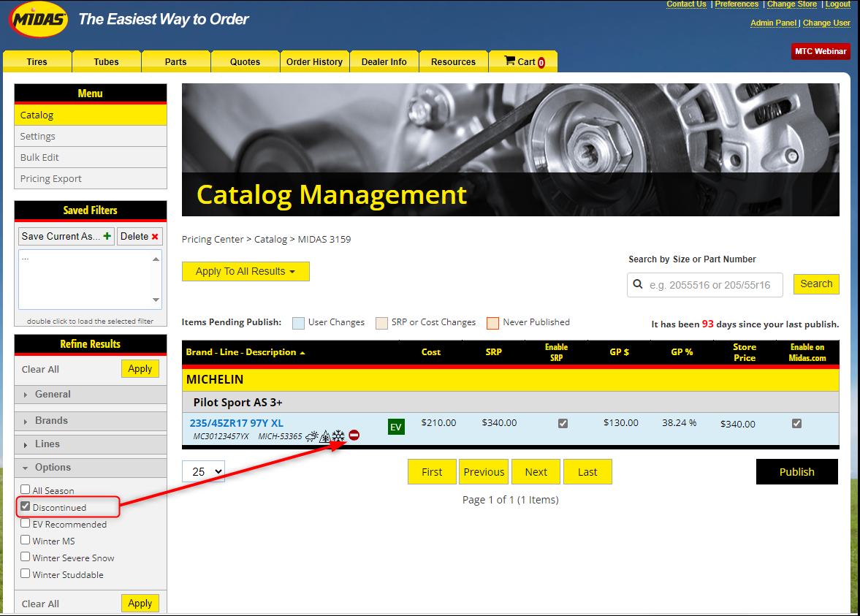Click the plain snowflake winter icon
This screenshot has width=860, height=616.
338,436
